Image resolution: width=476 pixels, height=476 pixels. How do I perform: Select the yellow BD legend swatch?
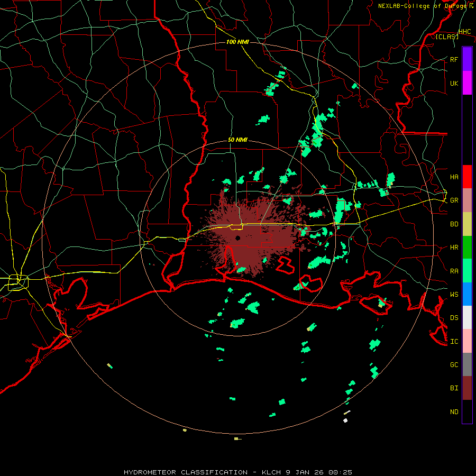pos(467,224)
